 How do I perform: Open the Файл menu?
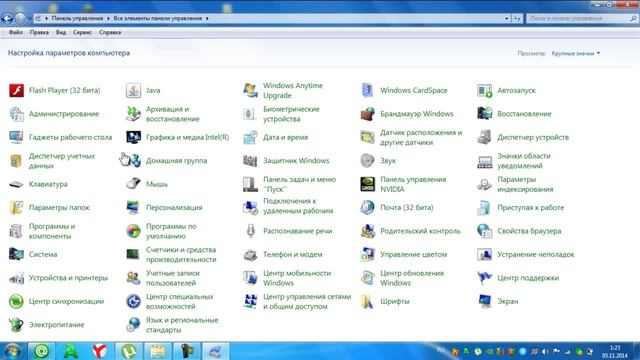(x=16, y=32)
